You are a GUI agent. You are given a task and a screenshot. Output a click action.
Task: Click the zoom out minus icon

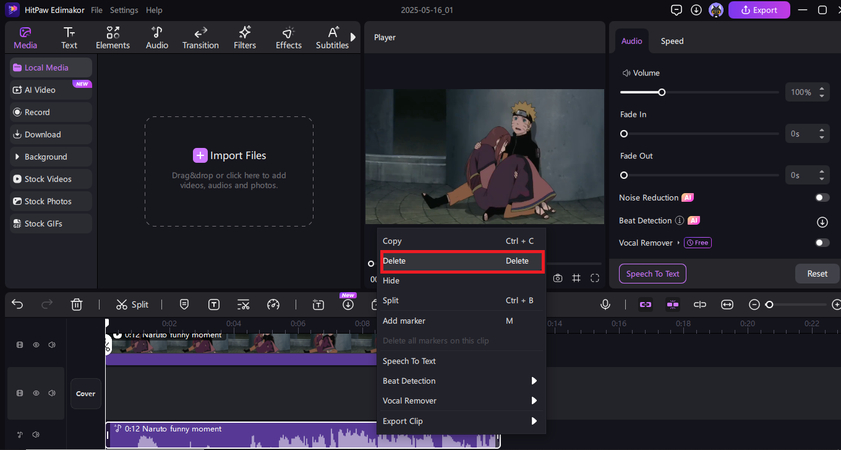754,305
